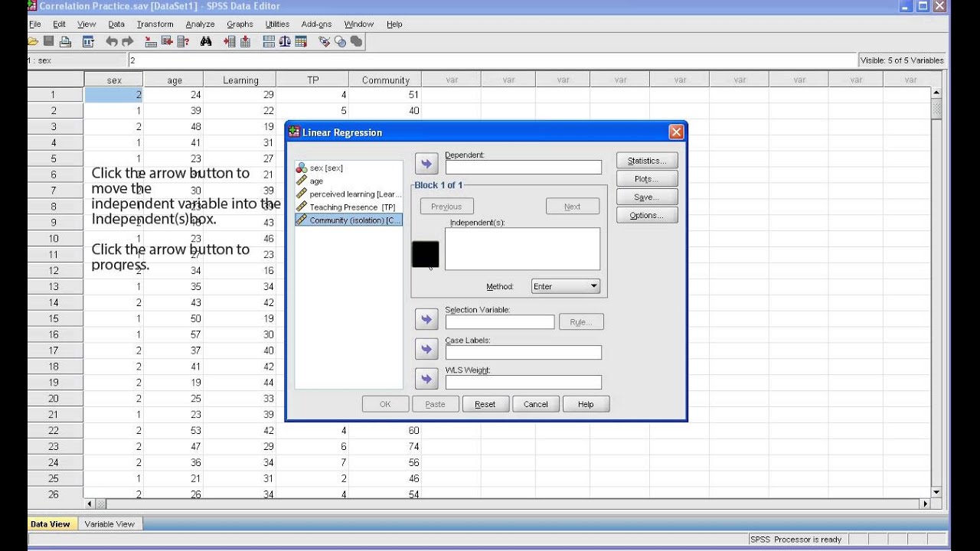Click vertical scrollbar down arrow
Viewport: 980px width, 551px height.
936,492
